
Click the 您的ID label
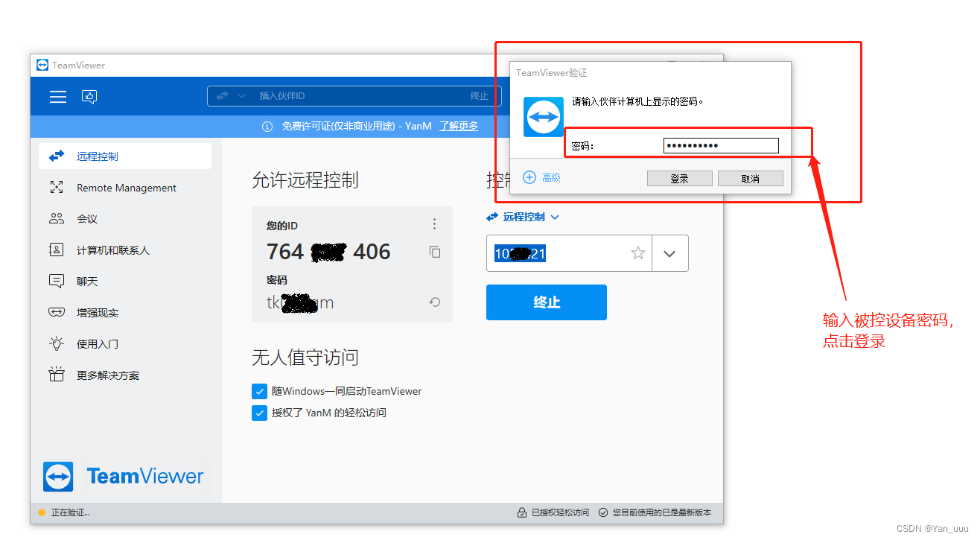point(282,226)
